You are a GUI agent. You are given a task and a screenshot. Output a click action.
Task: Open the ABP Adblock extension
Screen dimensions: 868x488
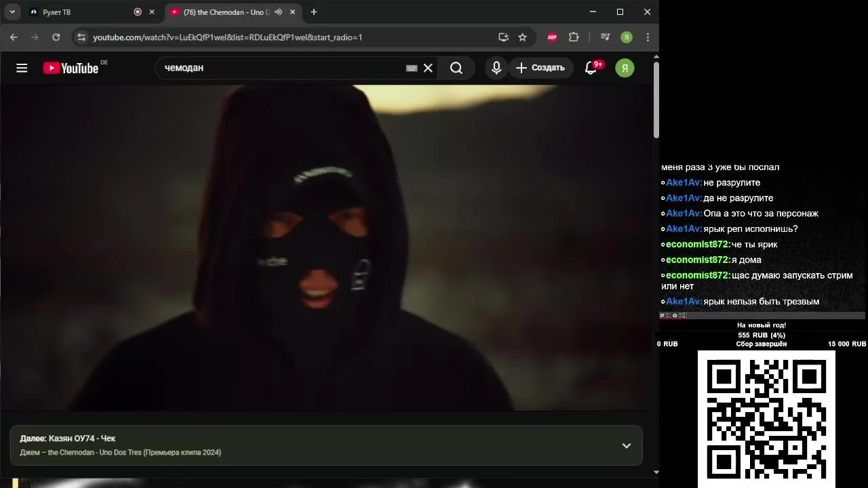552,37
